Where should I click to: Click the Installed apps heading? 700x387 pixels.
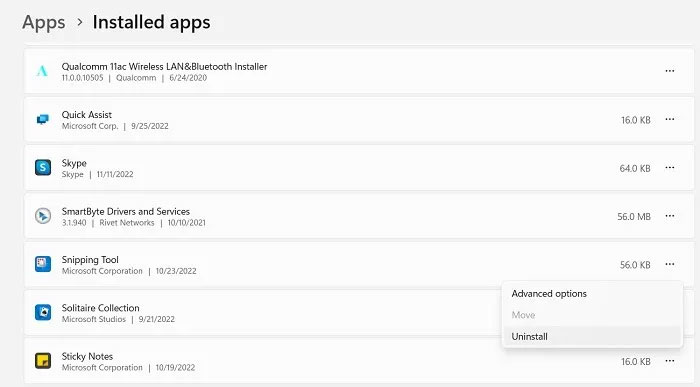151,22
